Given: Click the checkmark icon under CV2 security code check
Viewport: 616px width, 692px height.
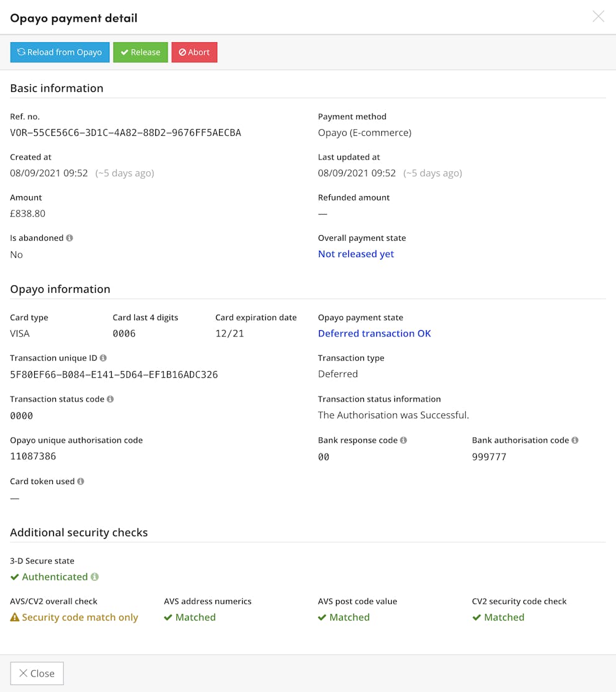Looking at the screenshot, I should (x=476, y=618).
